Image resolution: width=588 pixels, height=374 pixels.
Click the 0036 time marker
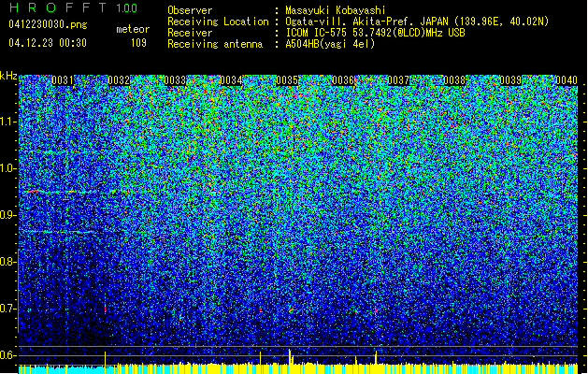pos(343,80)
